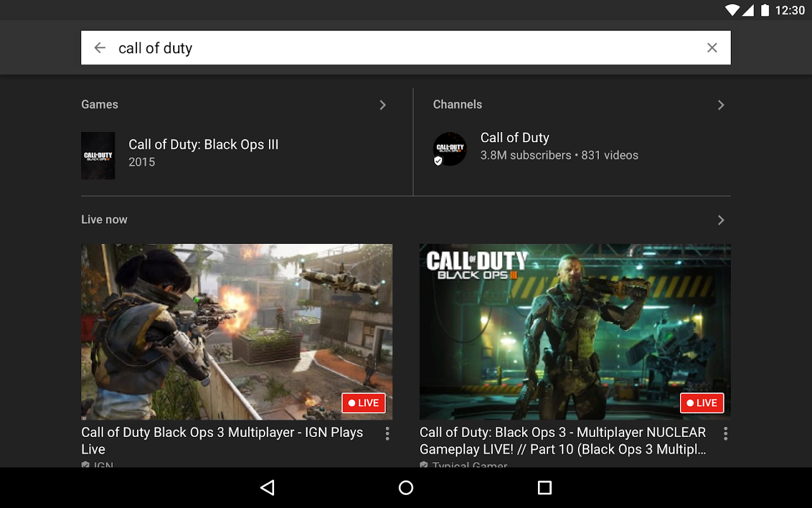Open the Black Ops III game cover art
812x508 pixels.
tap(98, 156)
